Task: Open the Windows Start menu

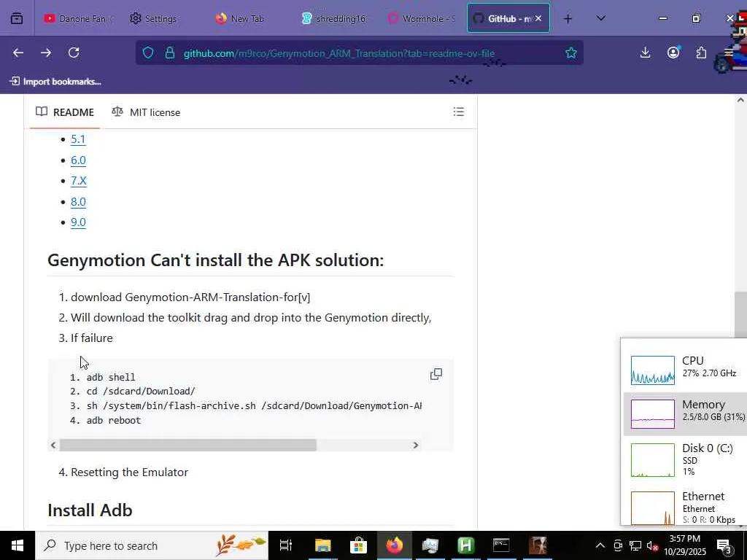Action: 18,545
